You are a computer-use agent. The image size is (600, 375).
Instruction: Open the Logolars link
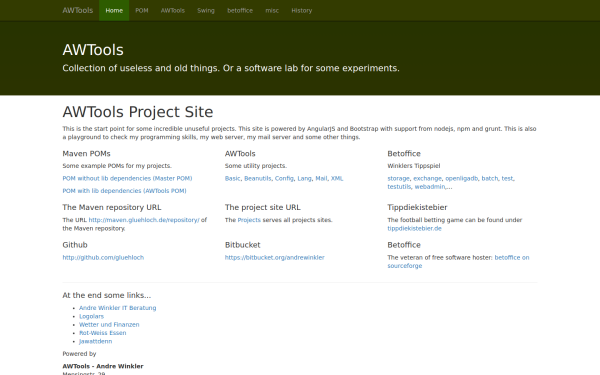(91, 316)
